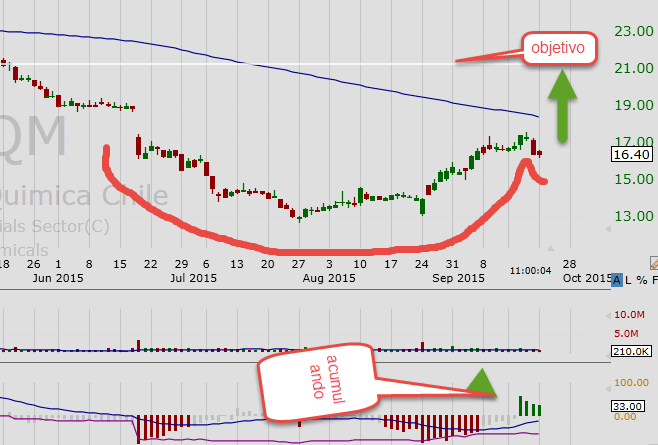Click the Aug 2015 month label

tap(329, 278)
